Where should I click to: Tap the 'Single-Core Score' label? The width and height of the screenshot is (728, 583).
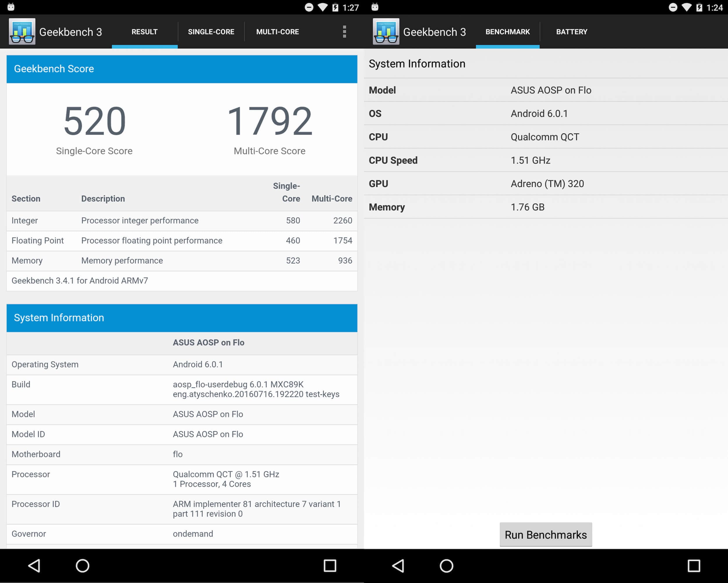point(94,151)
